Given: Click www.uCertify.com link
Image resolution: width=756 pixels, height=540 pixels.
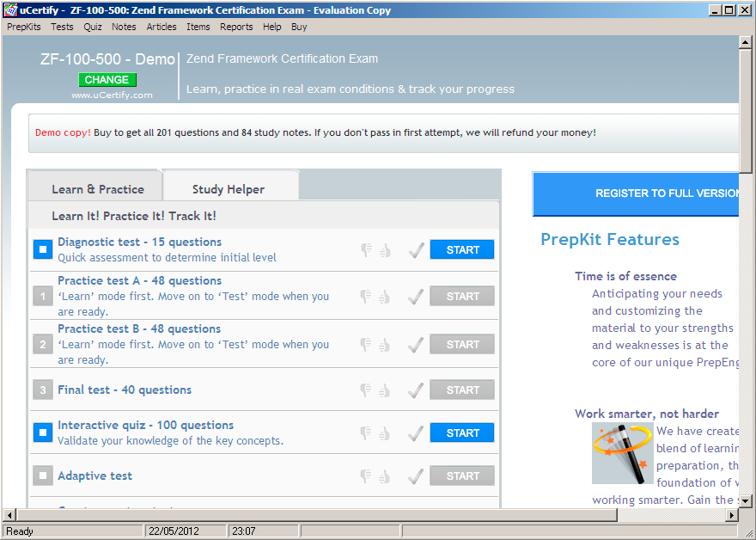Looking at the screenshot, I should 112,95.
